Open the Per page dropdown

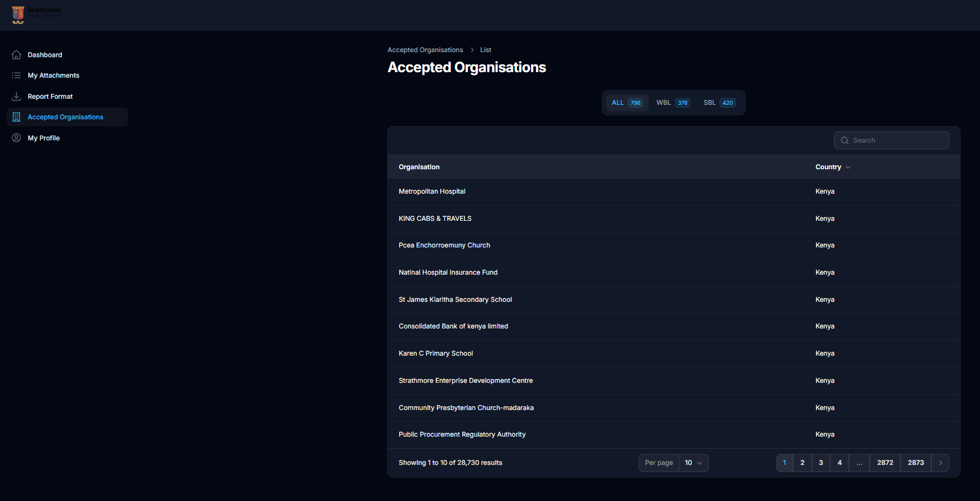click(693, 463)
